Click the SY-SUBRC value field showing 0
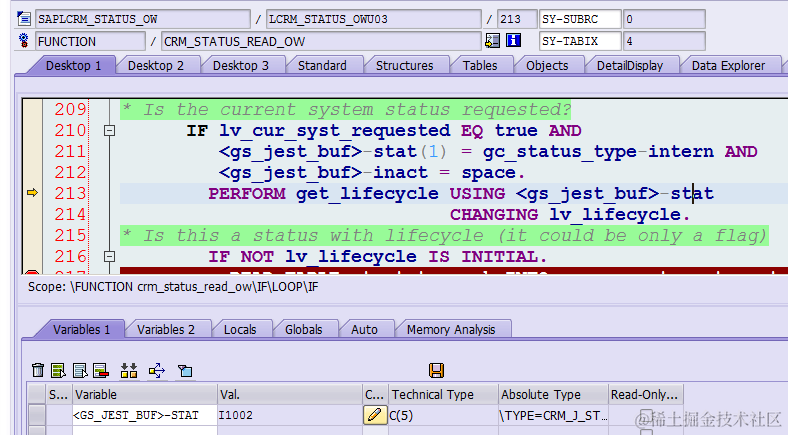This screenshot has height=435, width=788. point(664,19)
